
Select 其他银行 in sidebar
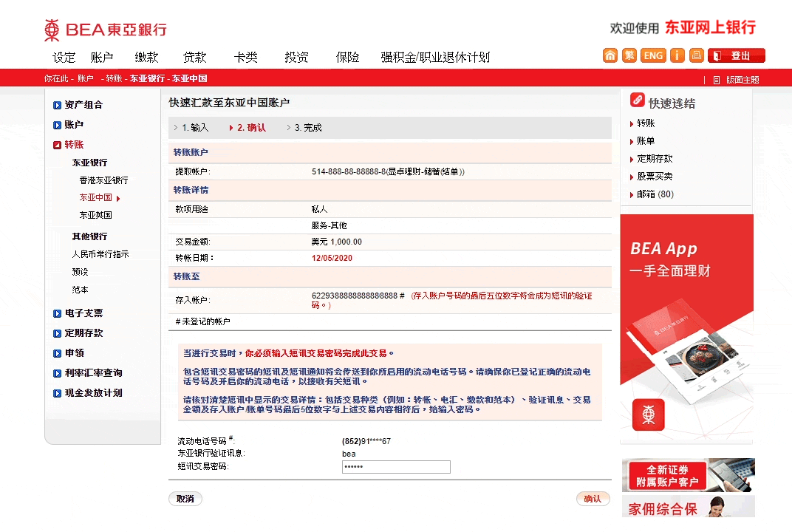point(89,236)
